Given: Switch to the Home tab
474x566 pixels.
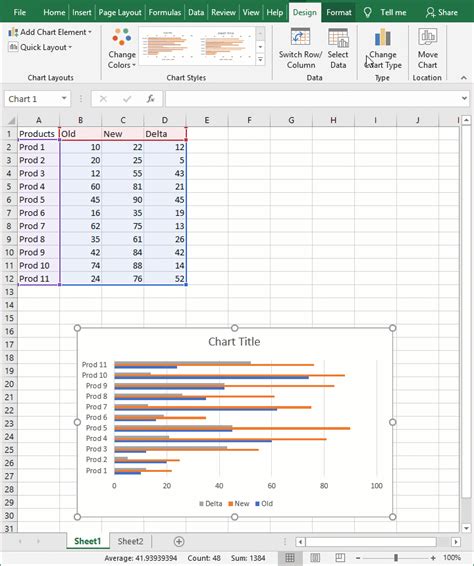Looking at the screenshot, I should pos(54,12).
